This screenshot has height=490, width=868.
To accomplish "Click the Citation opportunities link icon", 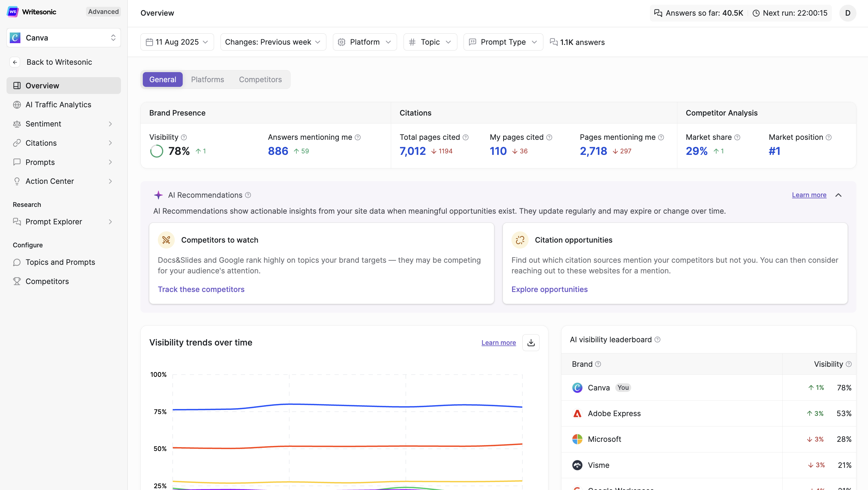I will [520, 240].
